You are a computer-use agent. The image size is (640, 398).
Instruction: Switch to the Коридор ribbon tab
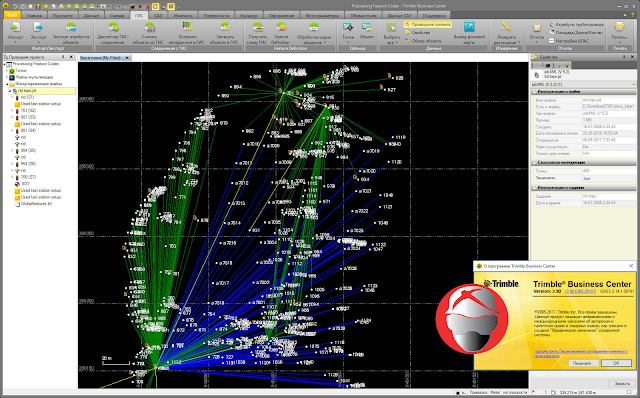(249, 16)
